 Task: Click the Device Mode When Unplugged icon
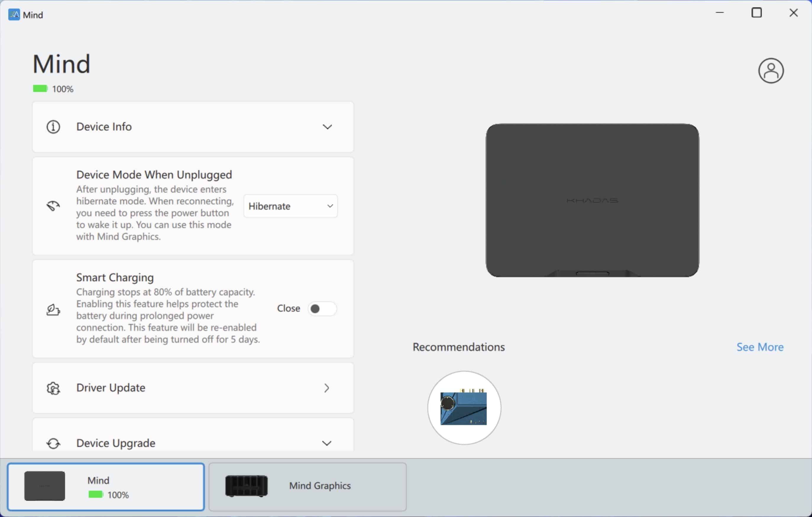point(53,206)
